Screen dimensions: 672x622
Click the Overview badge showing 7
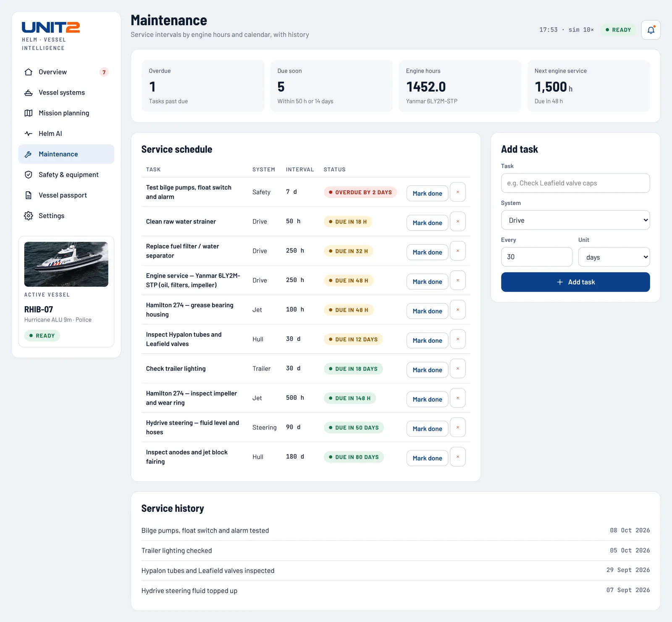click(104, 72)
